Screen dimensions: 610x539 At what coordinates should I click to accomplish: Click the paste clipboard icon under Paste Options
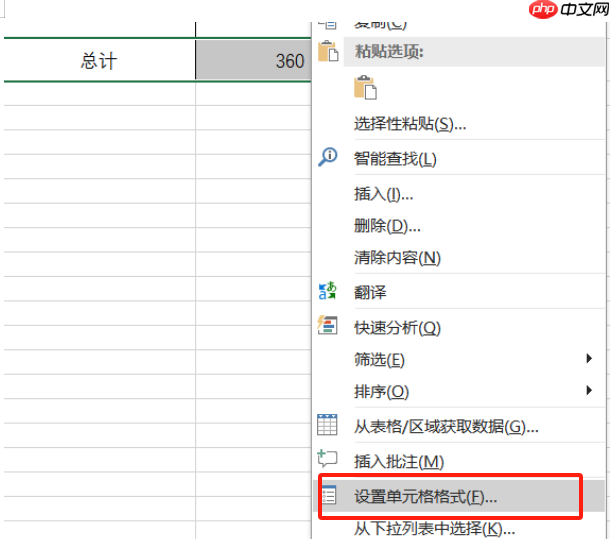(365, 88)
